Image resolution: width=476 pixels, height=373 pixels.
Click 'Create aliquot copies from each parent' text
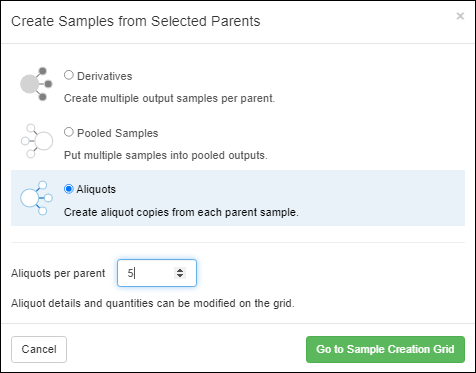(181, 212)
